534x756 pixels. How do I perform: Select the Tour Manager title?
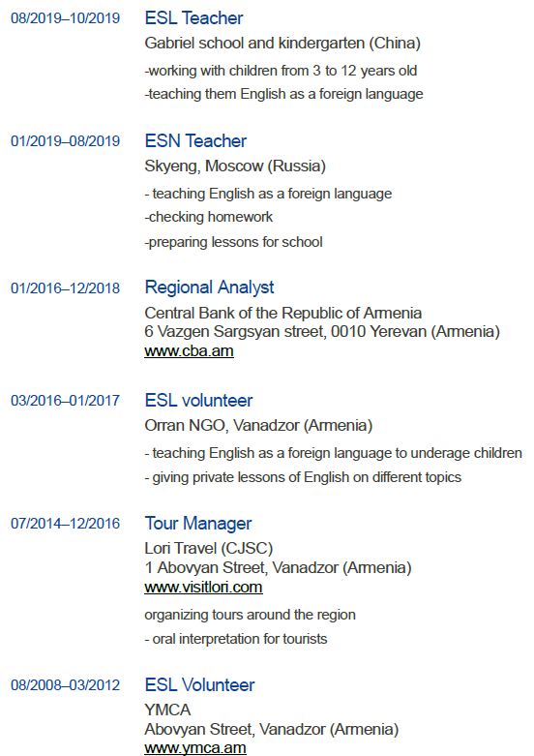[198, 524]
